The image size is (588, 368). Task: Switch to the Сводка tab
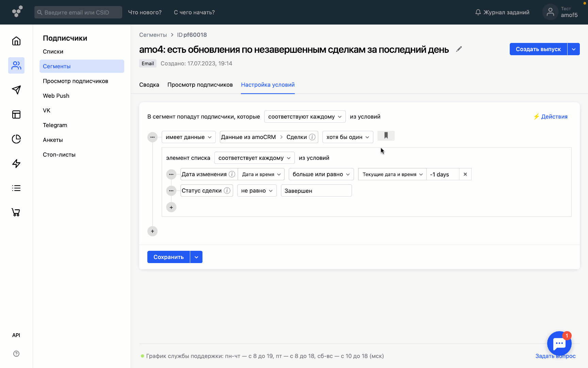point(149,85)
